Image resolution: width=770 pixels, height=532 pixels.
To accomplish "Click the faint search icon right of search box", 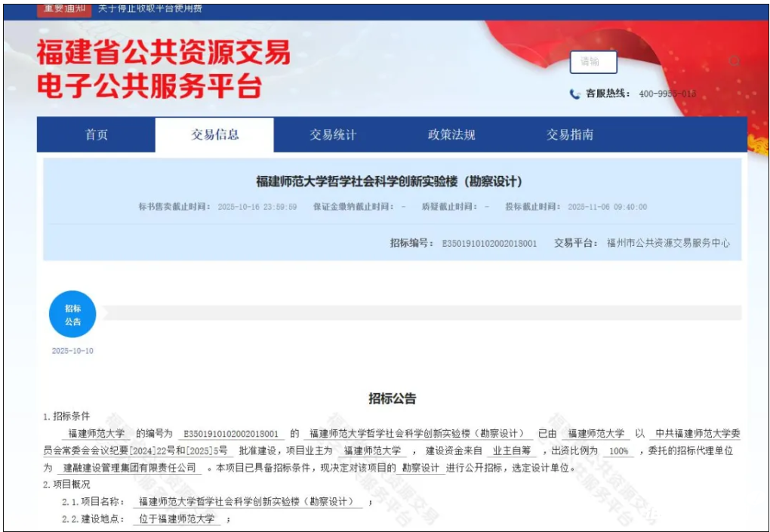I will point(733,61).
